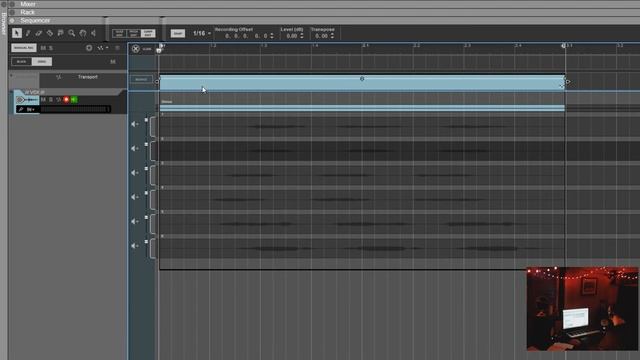Screen dimensions: 640x360
Task: Audition comp take 3 speaker icon
Action: tap(135, 173)
